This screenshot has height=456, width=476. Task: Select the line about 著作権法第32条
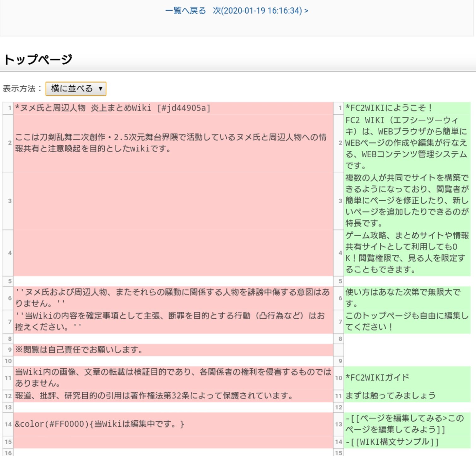[173, 396]
